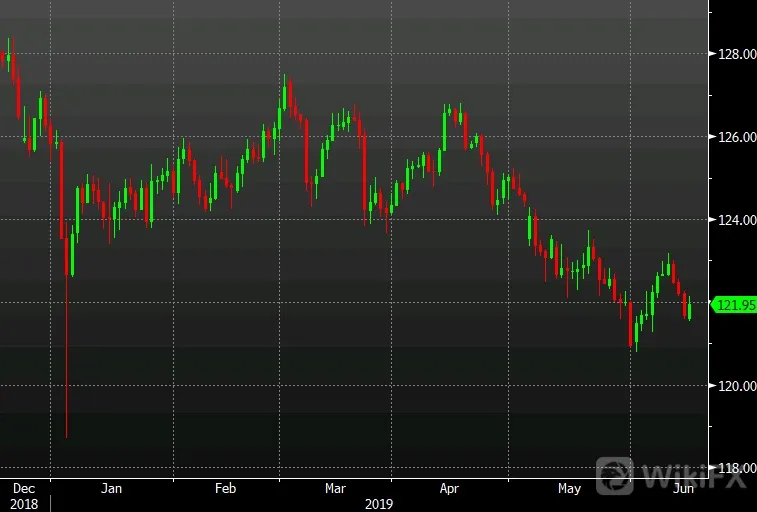The width and height of the screenshot is (757, 512).
Task: Click the 2019 year label
Action: tap(379, 504)
